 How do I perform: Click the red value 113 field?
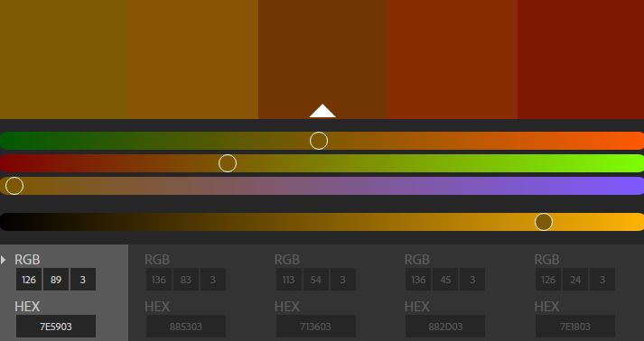click(x=289, y=280)
